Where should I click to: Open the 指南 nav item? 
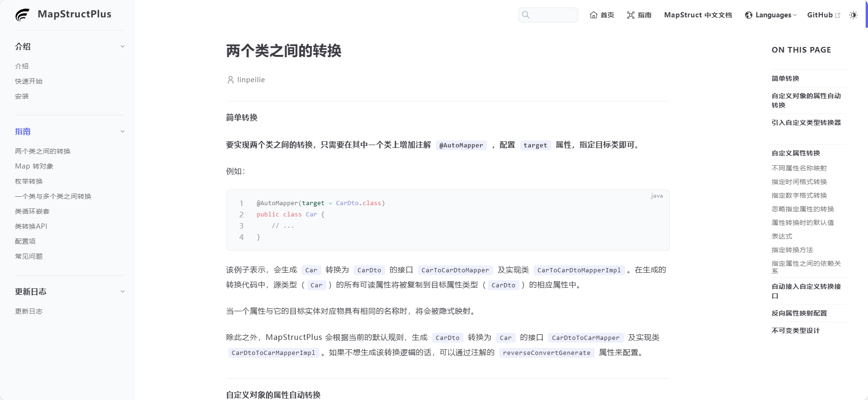pos(639,15)
